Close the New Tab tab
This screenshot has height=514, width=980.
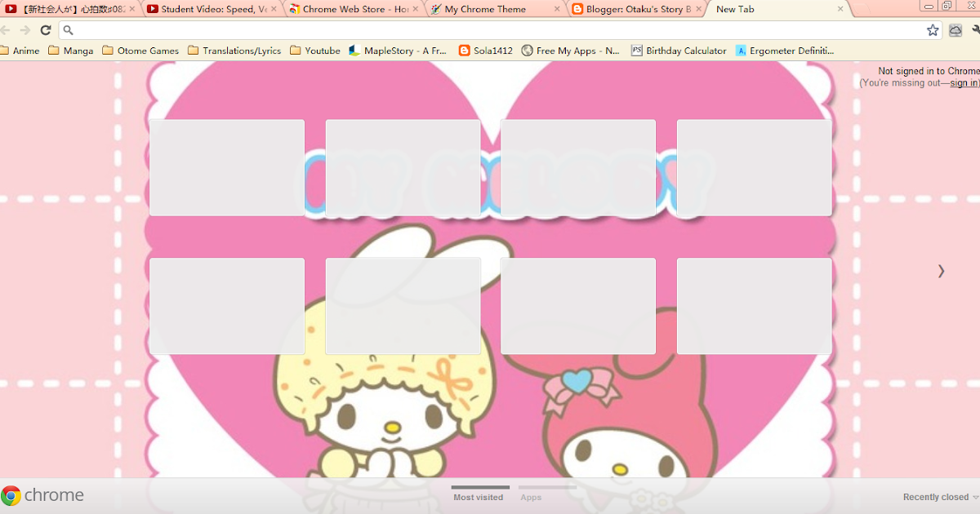840,9
